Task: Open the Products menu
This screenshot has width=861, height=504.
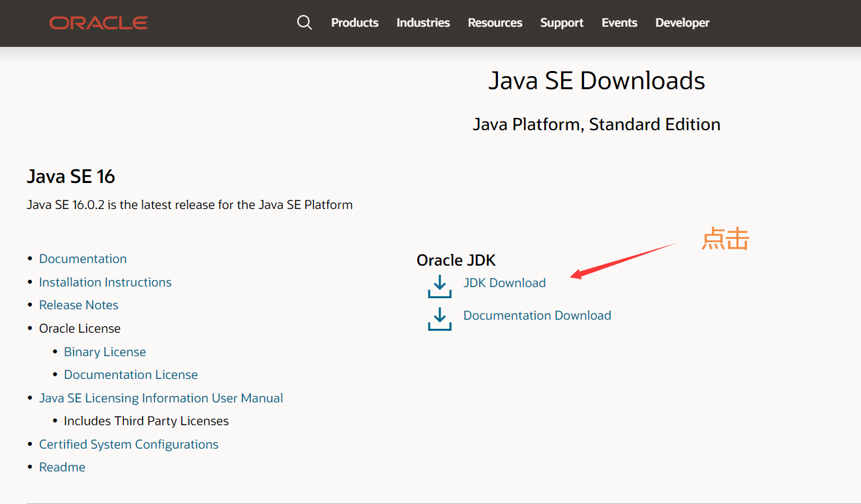Action: pos(355,22)
